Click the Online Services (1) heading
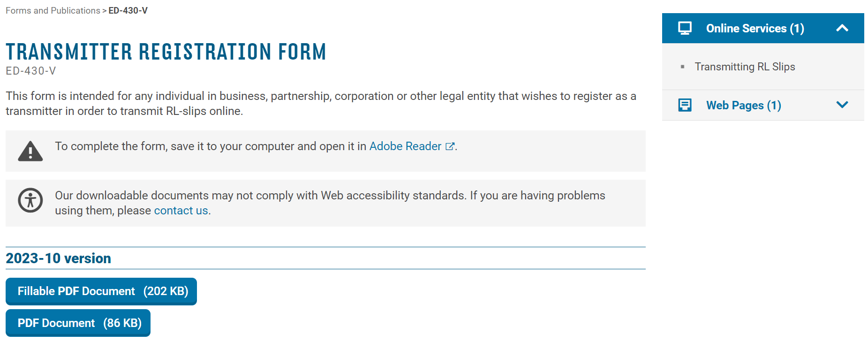868x342 pixels. pyautogui.click(x=755, y=28)
